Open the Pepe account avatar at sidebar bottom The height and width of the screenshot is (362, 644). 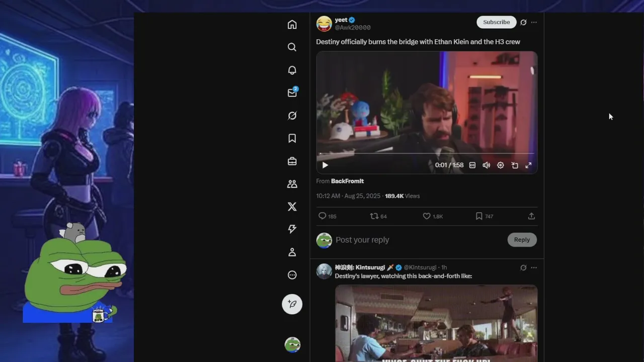(x=292, y=345)
